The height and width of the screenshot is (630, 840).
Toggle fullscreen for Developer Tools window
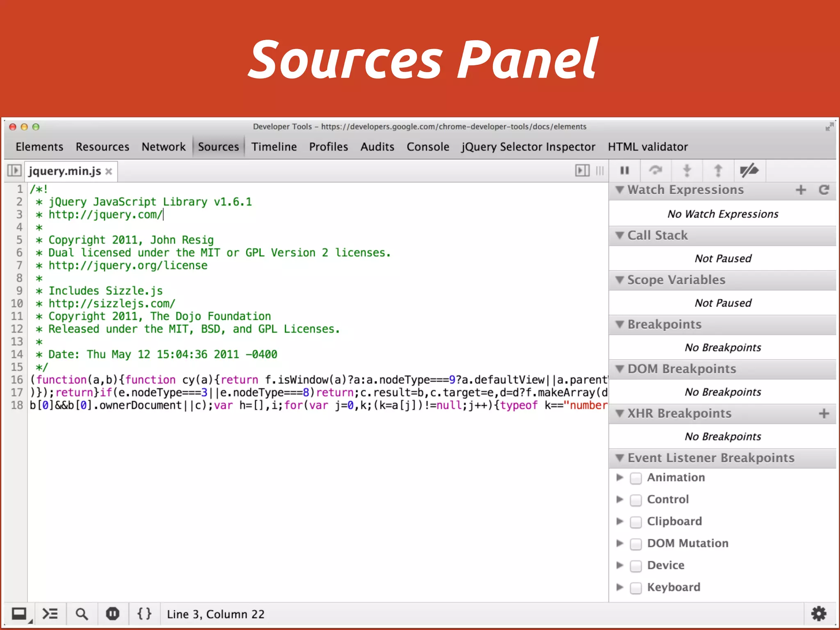click(x=829, y=127)
